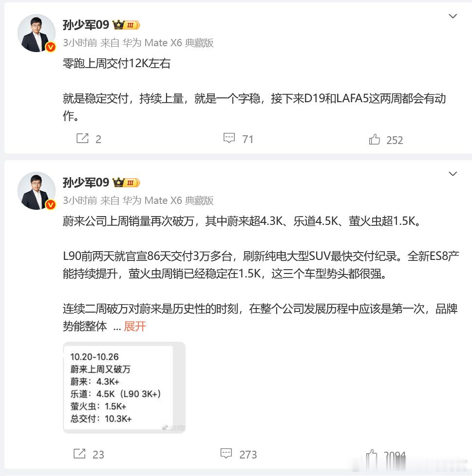
Task: Click the crown membership badge on the first post
Action: tap(126, 25)
